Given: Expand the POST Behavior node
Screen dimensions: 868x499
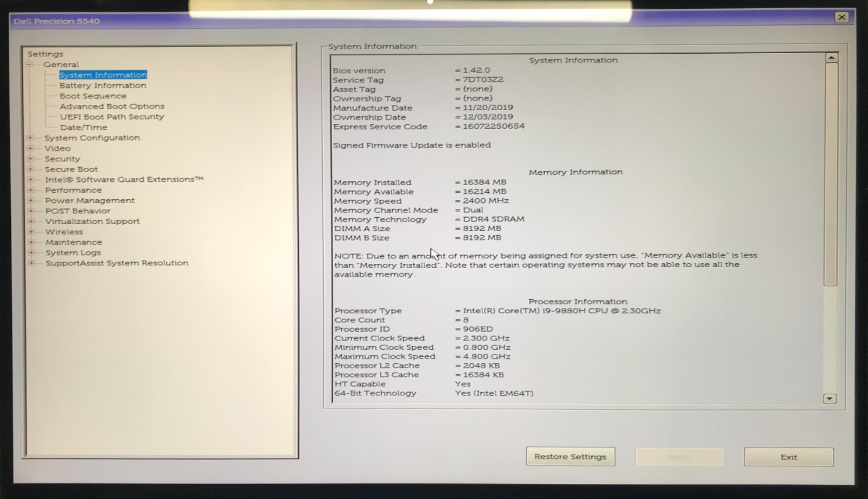Looking at the screenshot, I should click(31, 211).
